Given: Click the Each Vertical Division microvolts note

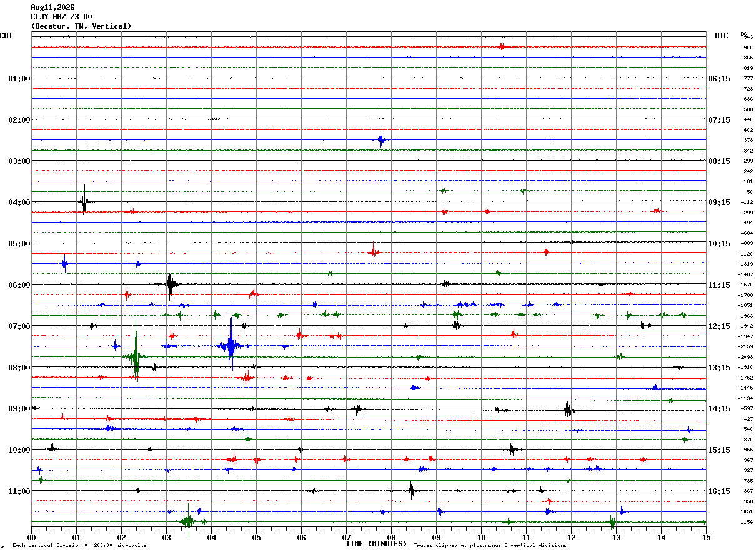Looking at the screenshot, I should (79, 546).
